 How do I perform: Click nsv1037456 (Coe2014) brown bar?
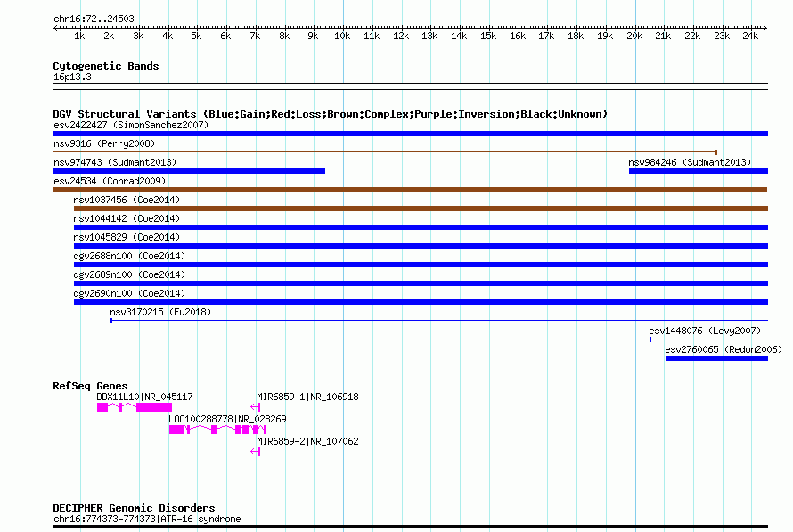coord(421,209)
